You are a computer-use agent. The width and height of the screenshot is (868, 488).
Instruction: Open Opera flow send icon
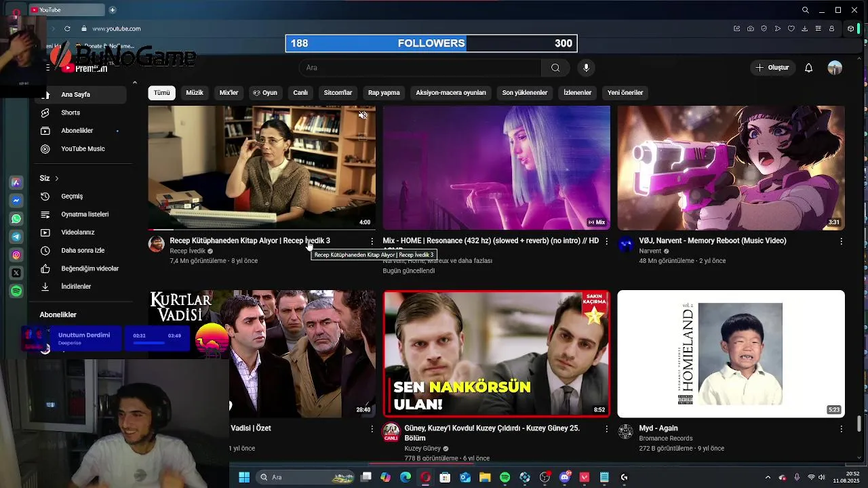(777, 28)
